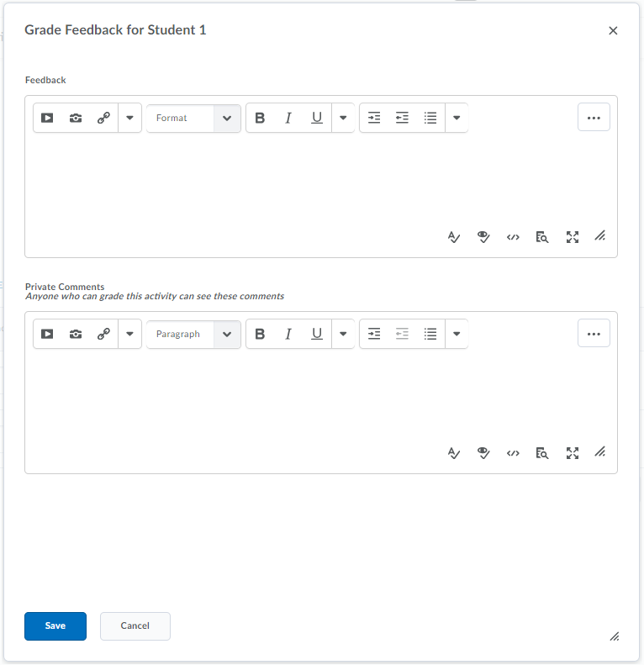Click Insert Image icon in Feedback toolbar
Viewport: 644px width, 665px height.
76,119
